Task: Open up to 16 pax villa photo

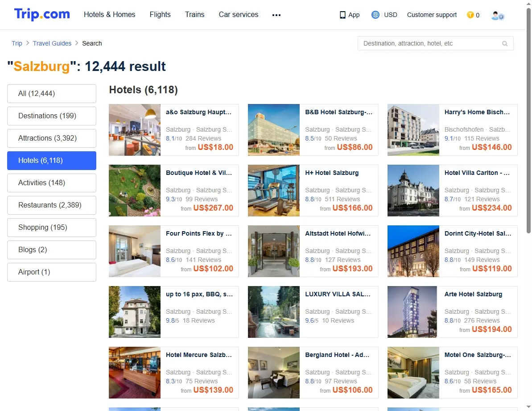Action: (x=135, y=312)
